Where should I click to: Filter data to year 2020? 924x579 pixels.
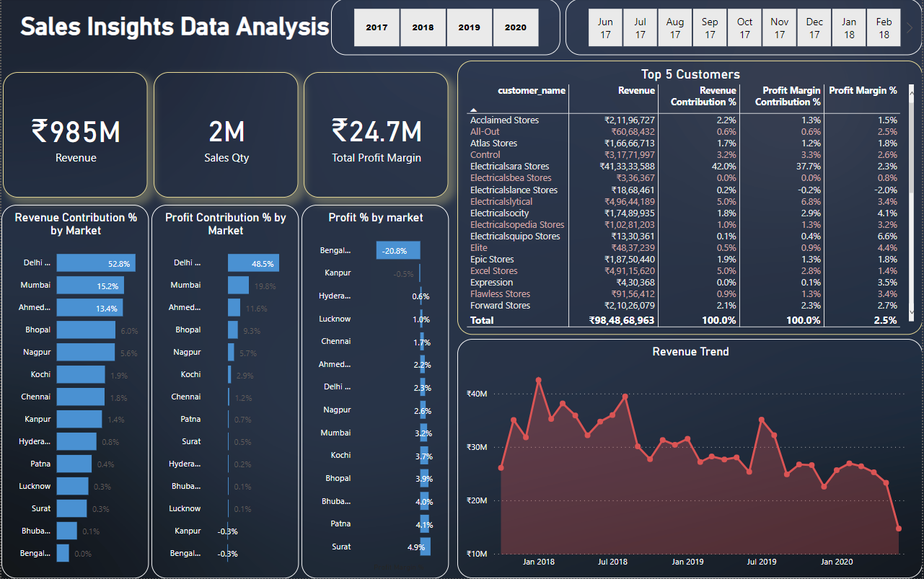click(x=515, y=27)
